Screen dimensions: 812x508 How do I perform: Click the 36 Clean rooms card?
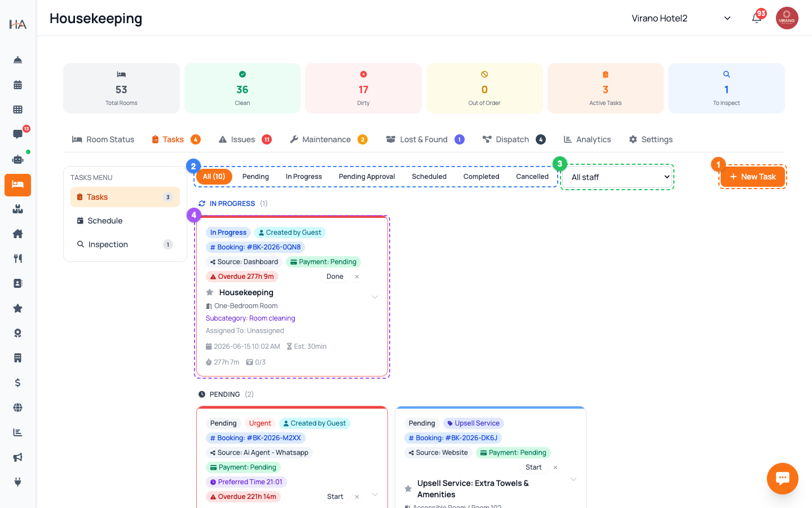242,88
